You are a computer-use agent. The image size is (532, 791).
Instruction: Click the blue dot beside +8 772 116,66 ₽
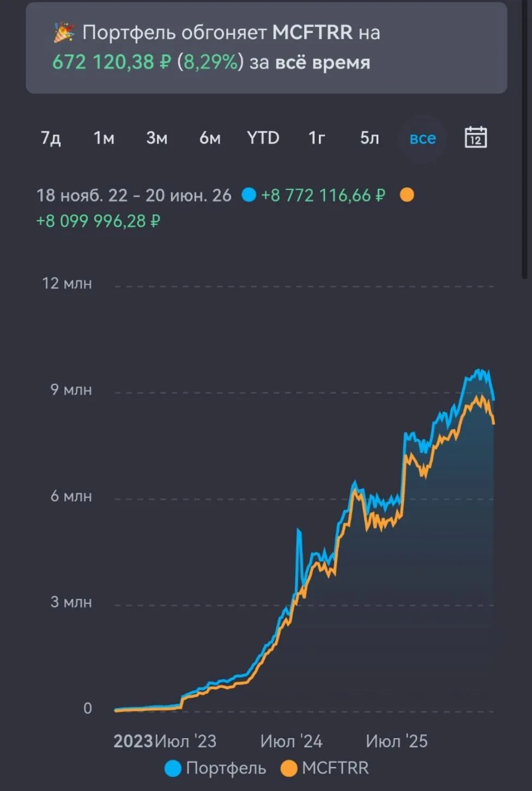249,195
